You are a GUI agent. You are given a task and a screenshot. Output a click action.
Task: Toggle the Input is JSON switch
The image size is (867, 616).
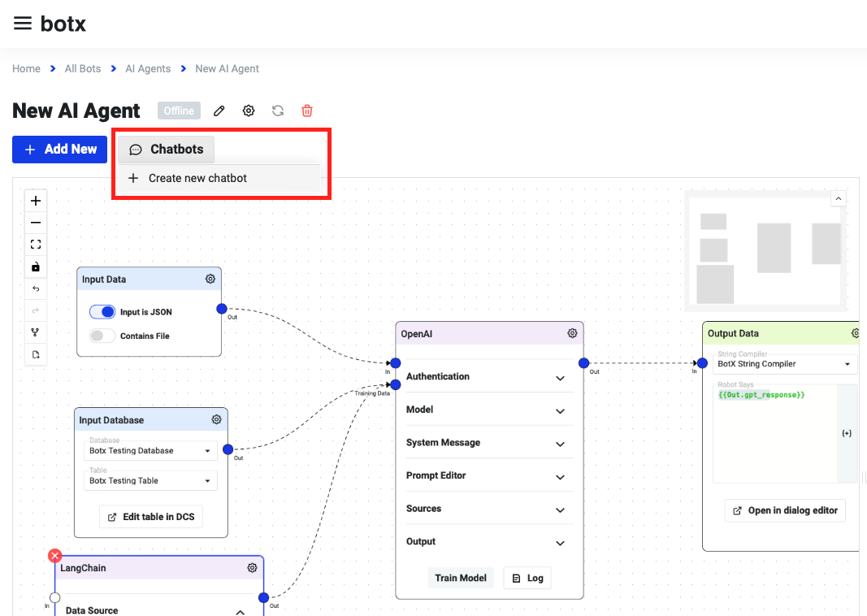tap(102, 312)
